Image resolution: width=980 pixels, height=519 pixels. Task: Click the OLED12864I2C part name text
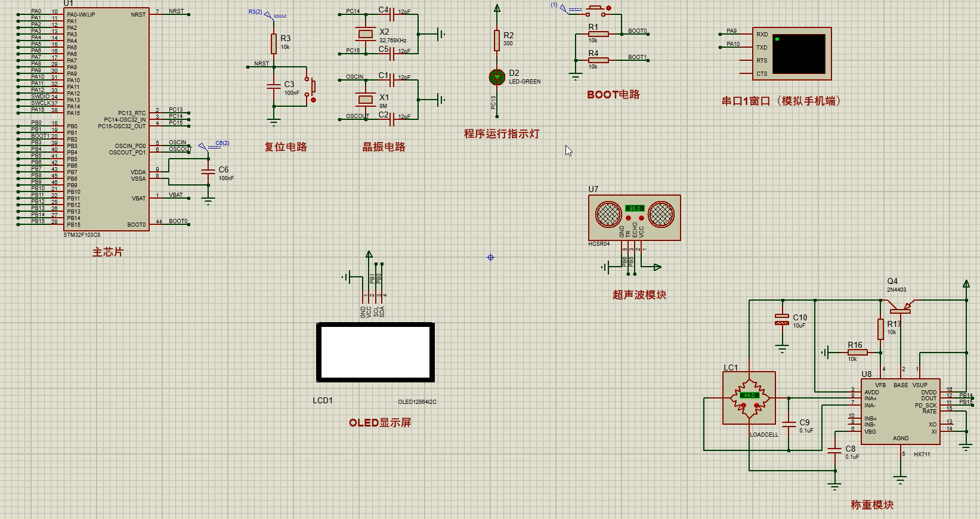coord(418,402)
